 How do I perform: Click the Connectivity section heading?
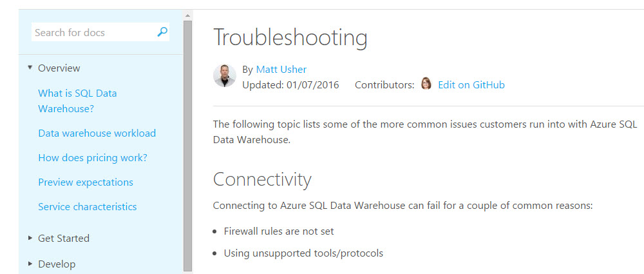coord(262,179)
